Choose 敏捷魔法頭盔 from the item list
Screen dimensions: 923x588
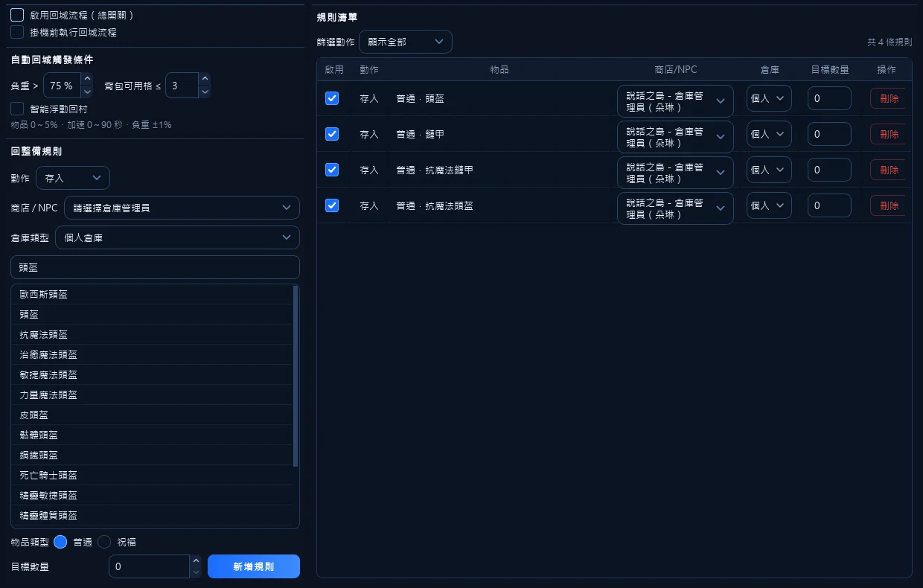click(152, 375)
